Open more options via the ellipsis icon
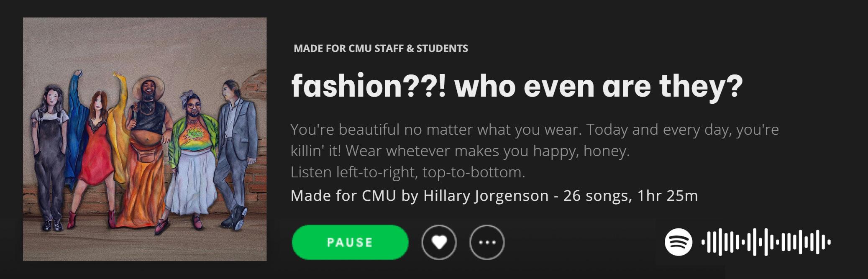This screenshot has width=868, height=279. [487, 242]
